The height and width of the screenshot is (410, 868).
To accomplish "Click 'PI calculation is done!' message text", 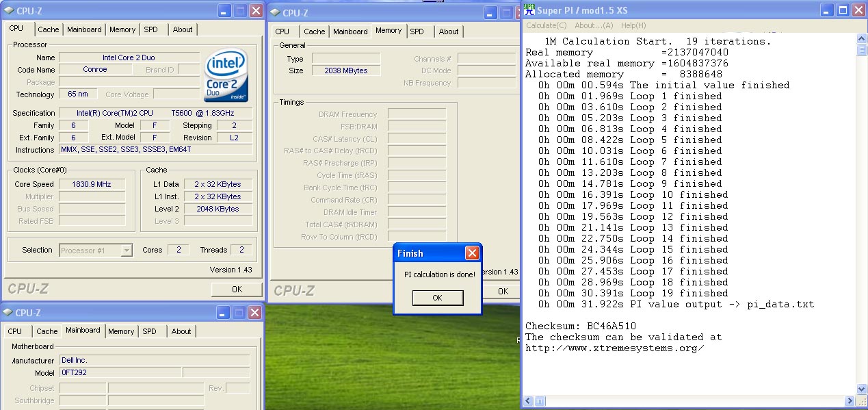I will click(439, 274).
